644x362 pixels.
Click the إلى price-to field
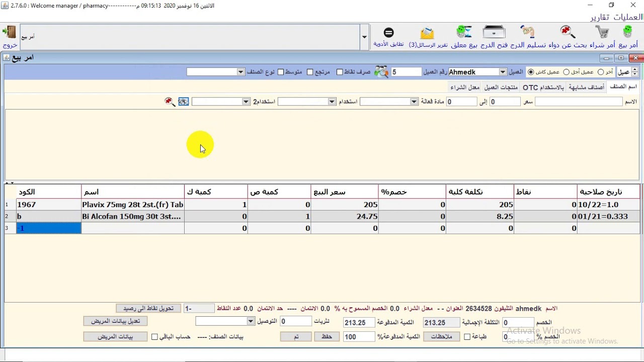click(461, 102)
